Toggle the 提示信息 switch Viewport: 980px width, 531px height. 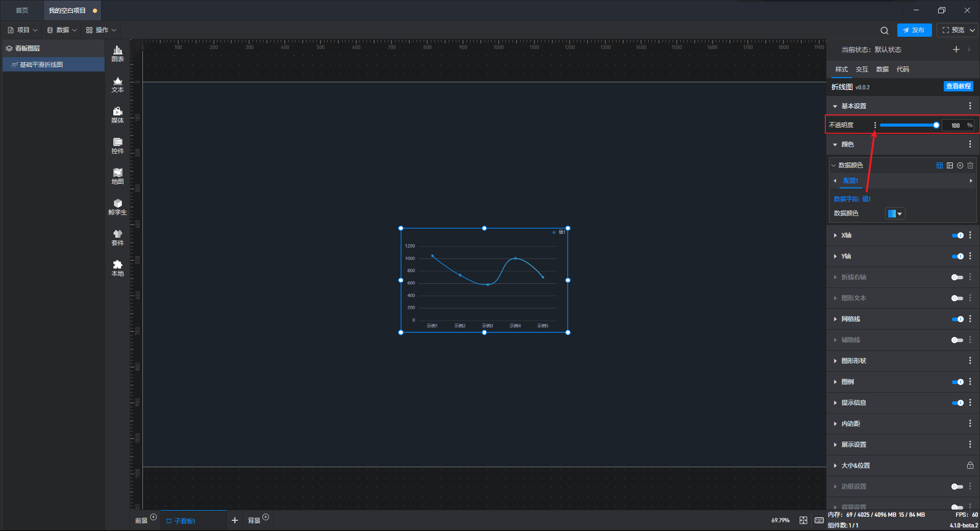tap(958, 403)
